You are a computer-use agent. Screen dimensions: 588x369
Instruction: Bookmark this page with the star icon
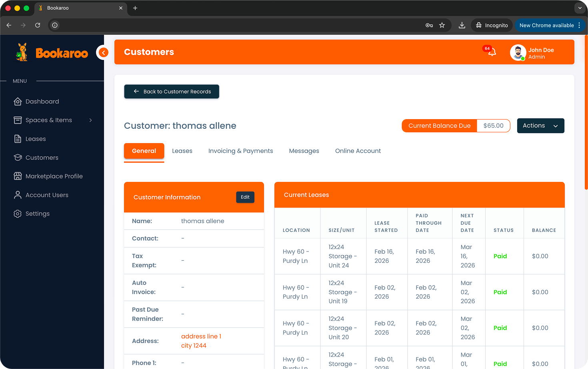coord(442,25)
